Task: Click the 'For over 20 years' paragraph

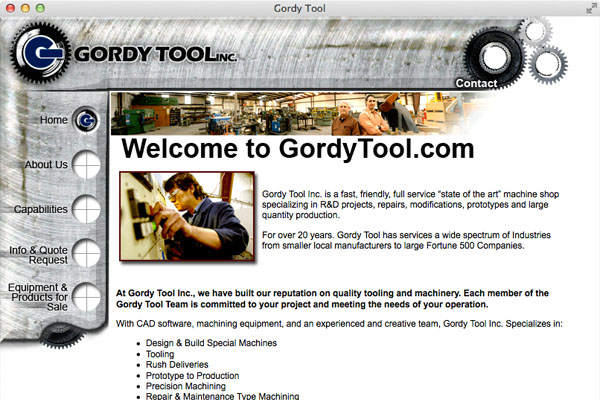Action: (x=406, y=240)
